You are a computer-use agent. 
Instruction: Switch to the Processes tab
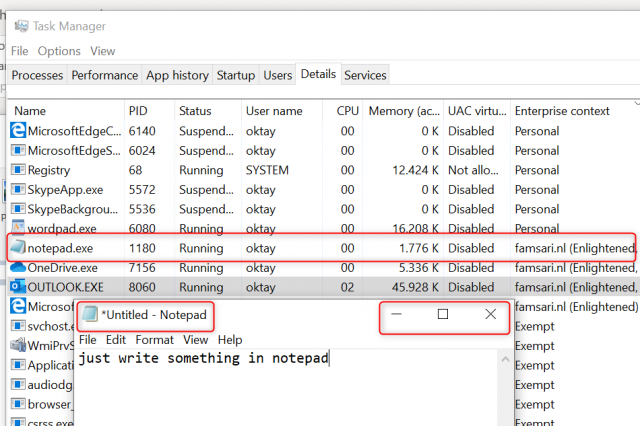point(37,75)
